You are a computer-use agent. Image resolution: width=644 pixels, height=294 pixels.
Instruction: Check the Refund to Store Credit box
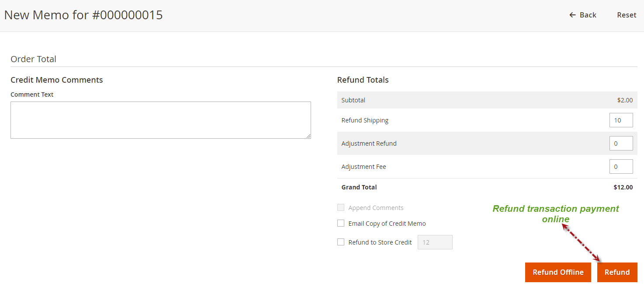[341, 242]
